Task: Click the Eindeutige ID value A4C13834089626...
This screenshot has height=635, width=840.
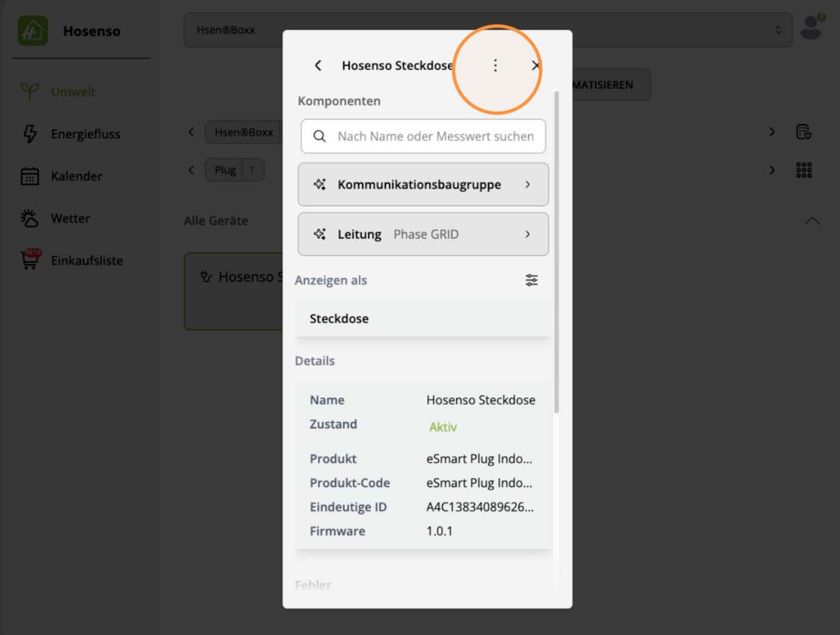Action: click(x=480, y=507)
